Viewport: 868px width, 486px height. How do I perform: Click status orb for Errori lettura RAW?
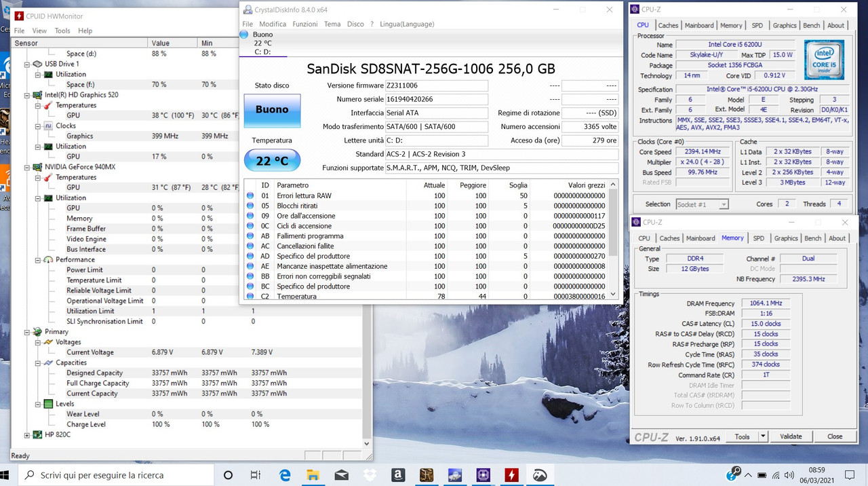pos(250,195)
